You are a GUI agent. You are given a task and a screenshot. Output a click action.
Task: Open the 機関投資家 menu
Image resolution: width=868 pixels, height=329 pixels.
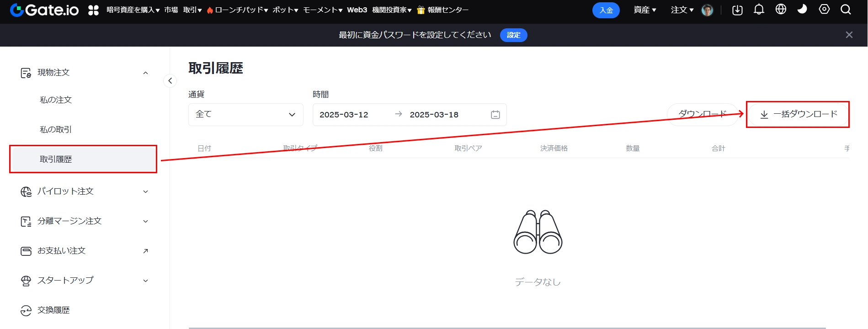[x=392, y=10]
